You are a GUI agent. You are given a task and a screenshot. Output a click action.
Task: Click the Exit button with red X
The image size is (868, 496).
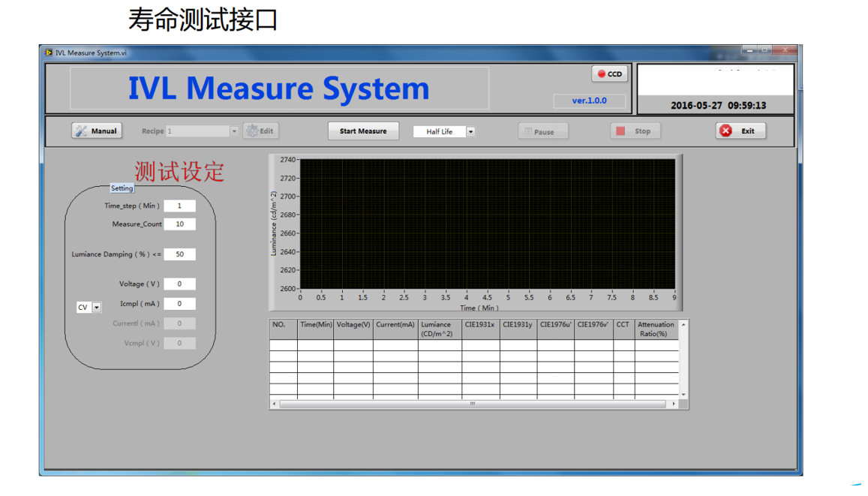coord(740,131)
